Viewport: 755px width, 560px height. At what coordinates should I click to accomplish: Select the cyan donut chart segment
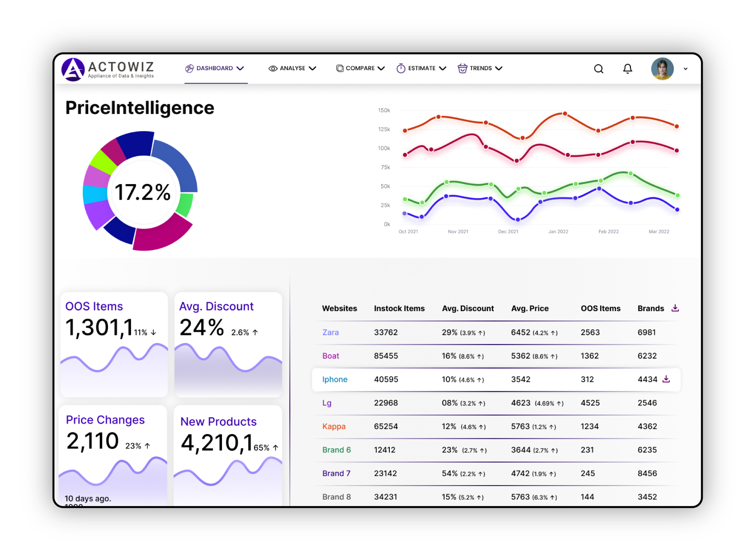[x=95, y=194]
